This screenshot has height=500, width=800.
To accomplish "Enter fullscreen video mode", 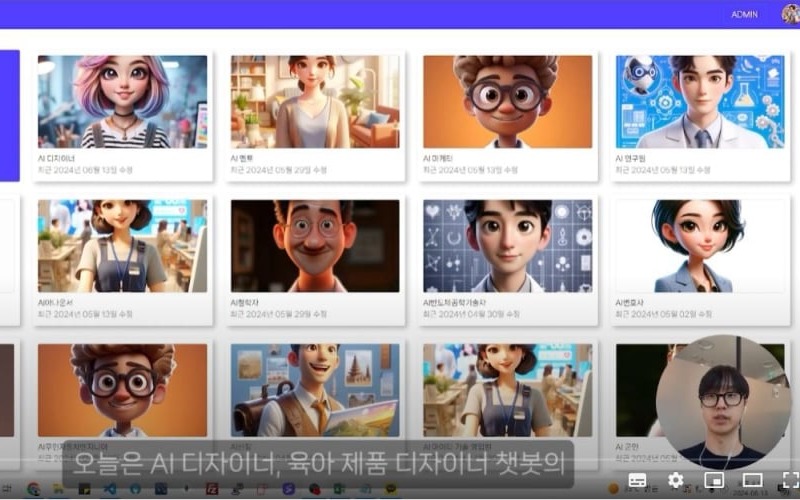I will (788, 480).
